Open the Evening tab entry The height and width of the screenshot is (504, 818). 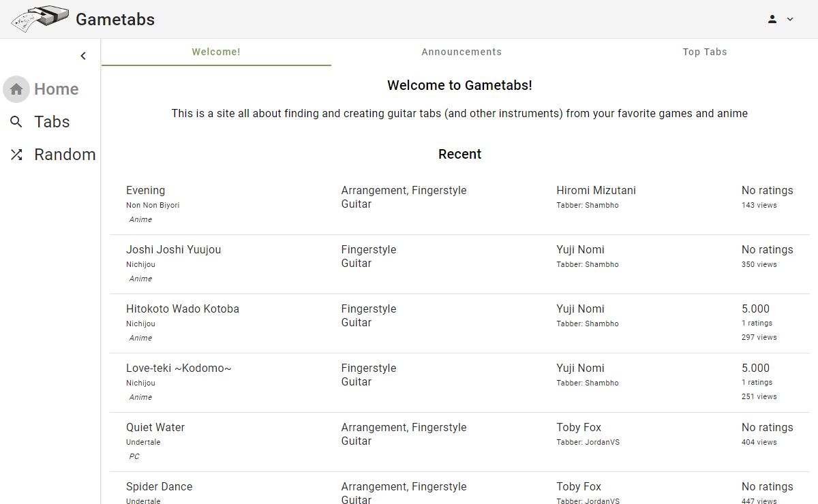pos(145,190)
